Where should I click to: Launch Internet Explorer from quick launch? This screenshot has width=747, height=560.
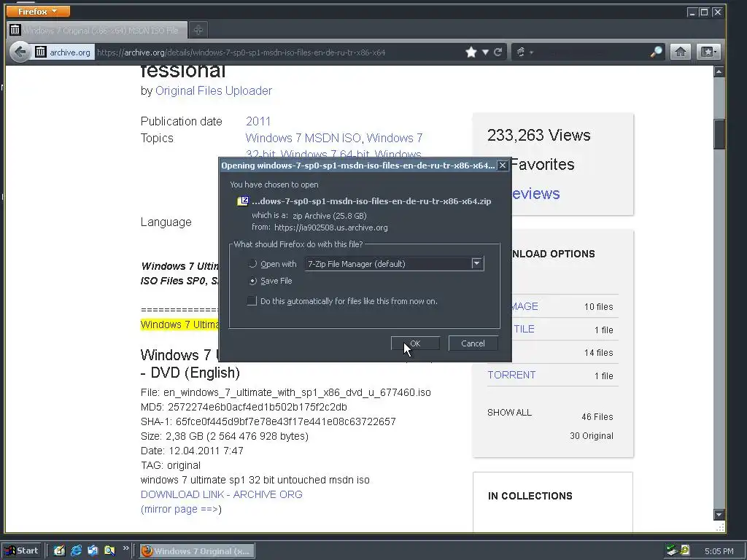pos(76,551)
